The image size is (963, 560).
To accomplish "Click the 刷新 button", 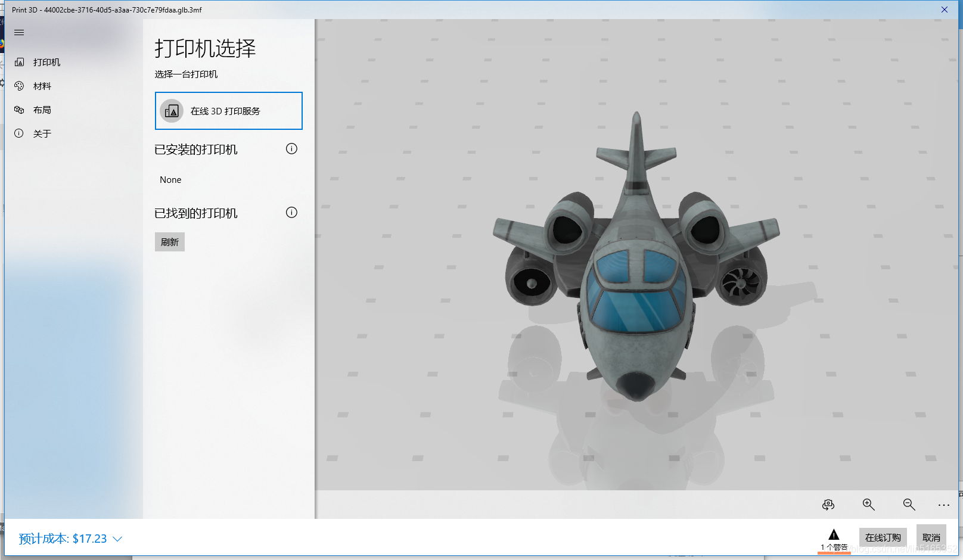I will tap(170, 242).
